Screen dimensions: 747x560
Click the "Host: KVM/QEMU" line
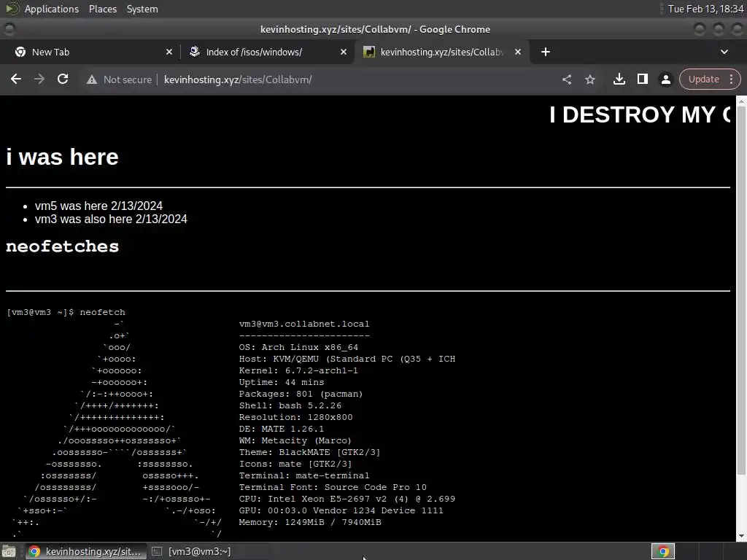coord(347,359)
